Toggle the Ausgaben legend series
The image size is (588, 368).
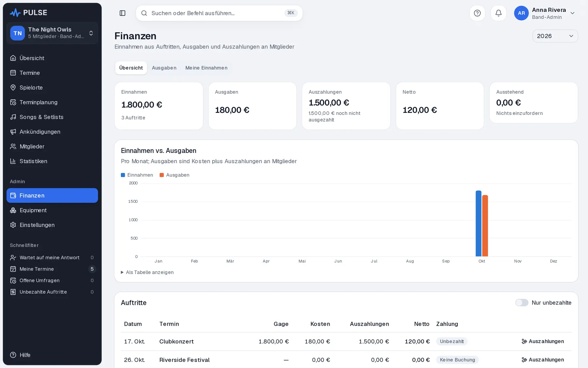(174, 175)
